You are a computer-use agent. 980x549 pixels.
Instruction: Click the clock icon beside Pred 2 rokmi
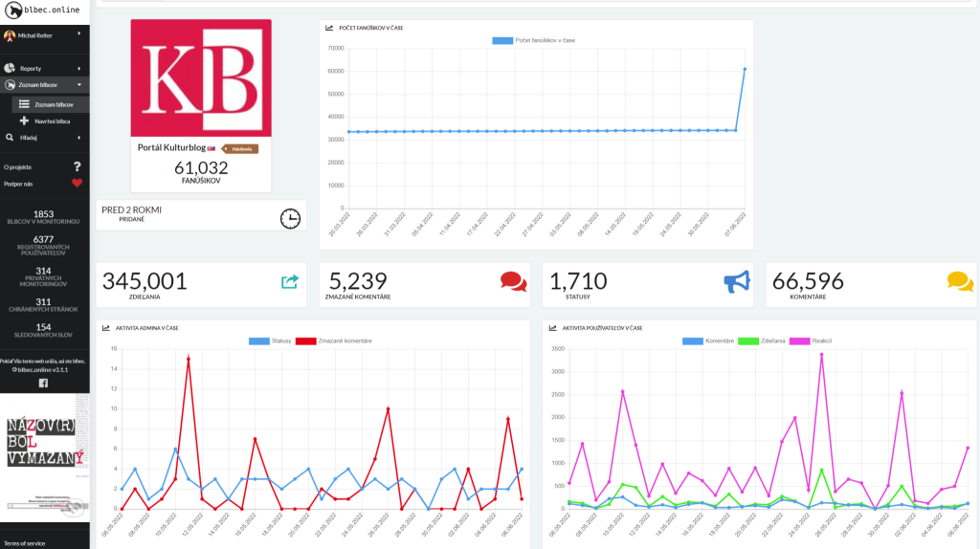(290, 219)
